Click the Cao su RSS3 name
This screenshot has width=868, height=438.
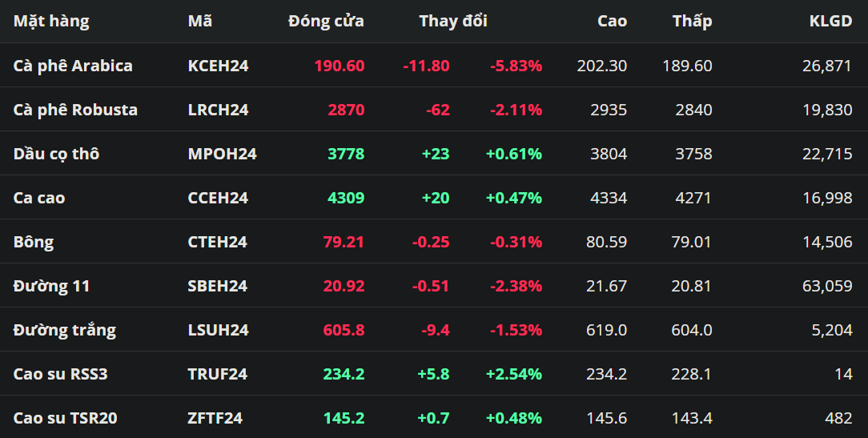(61, 374)
